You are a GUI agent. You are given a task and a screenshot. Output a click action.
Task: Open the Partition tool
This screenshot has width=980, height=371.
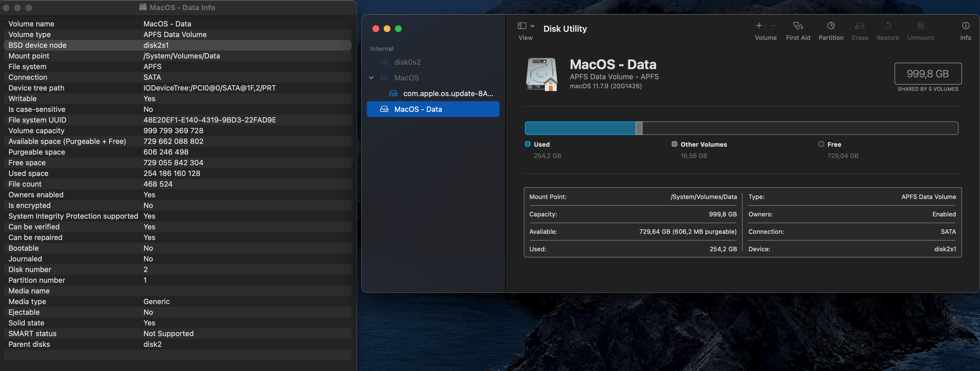(831, 26)
